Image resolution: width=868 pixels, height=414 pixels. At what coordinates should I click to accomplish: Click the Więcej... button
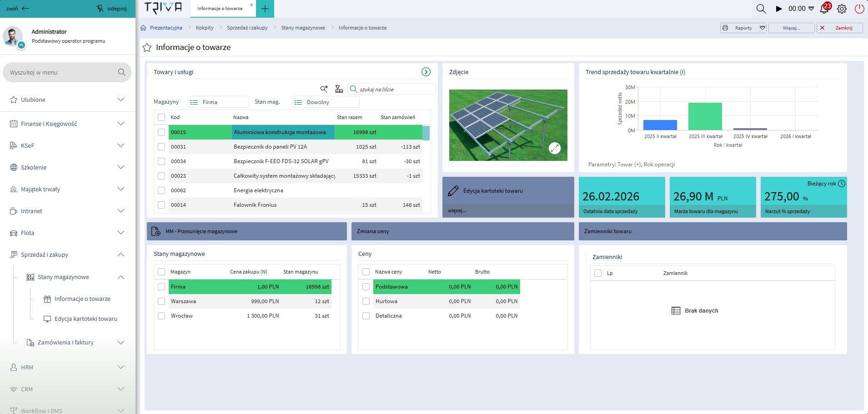(x=791, y=28)
